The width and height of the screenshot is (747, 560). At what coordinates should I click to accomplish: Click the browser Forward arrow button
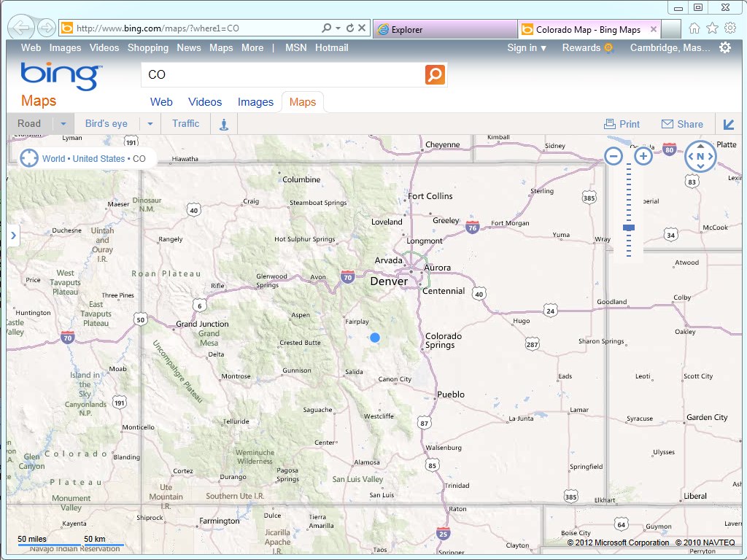click(x=46, y=28)
